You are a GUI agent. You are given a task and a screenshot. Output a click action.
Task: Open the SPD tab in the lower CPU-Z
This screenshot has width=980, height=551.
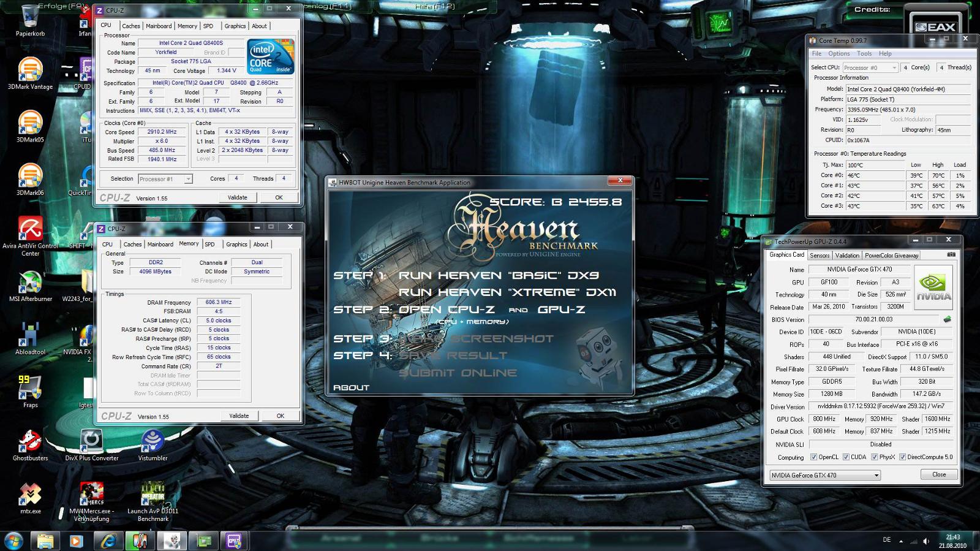point(209,244)
